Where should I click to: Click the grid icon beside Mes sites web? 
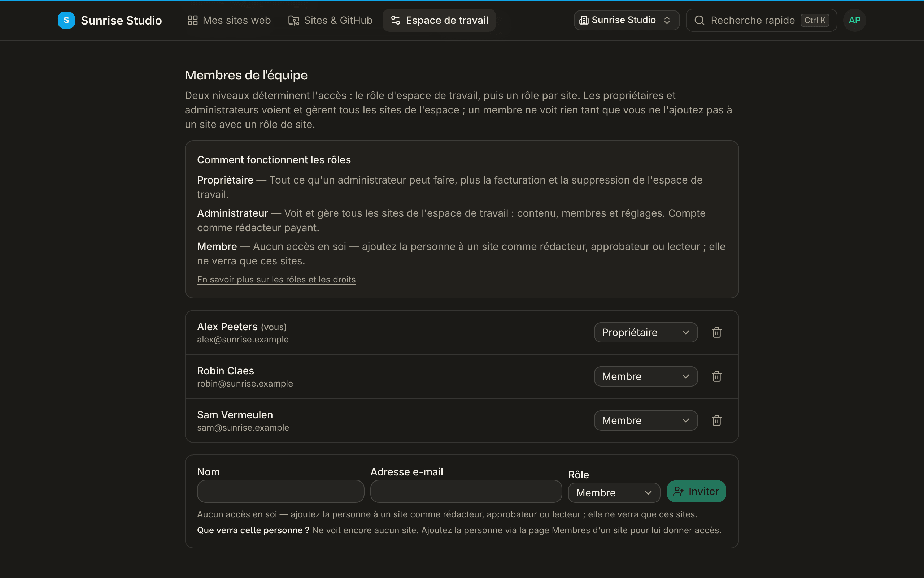(192, 20)
